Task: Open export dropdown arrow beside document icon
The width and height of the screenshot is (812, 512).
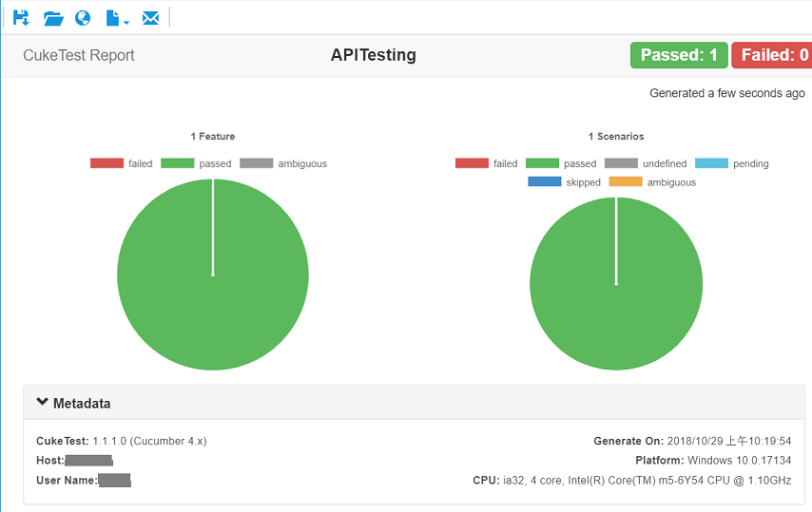Action: coord(126,21)
